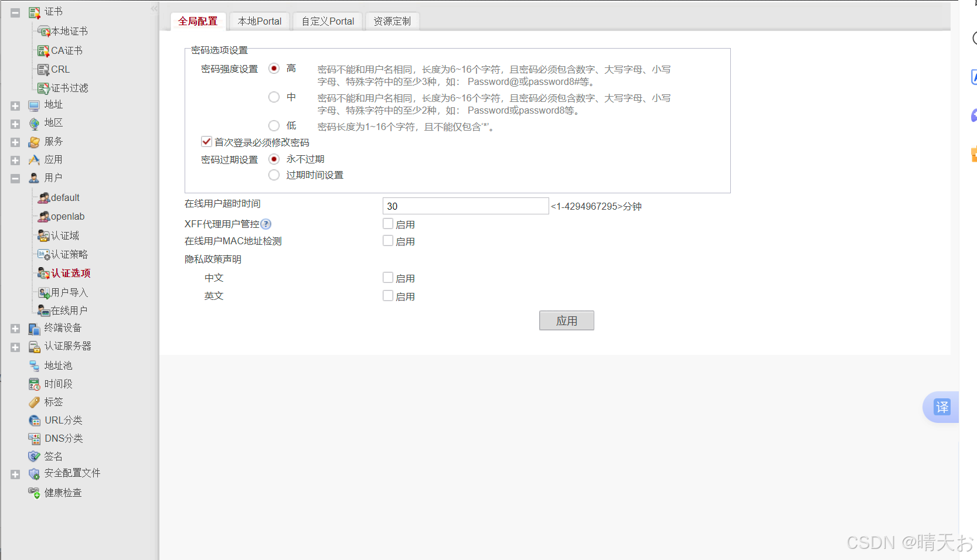Expand the 终端设备 tree node
This screenshot has height=560, width=977.
click(x=15, y=329)
